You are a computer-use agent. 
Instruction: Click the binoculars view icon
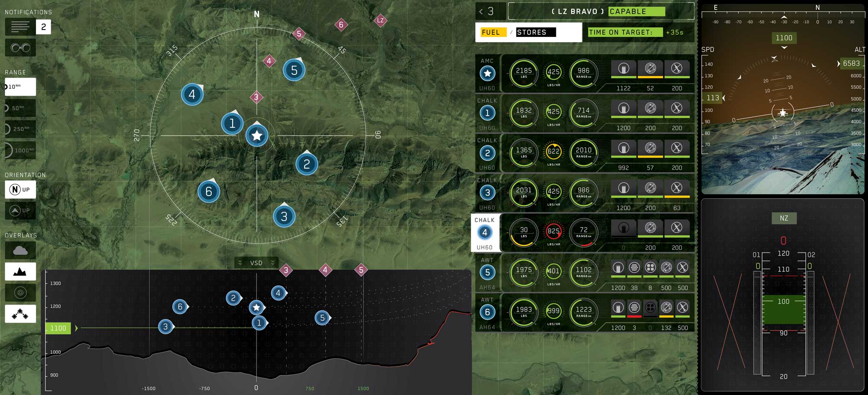click(x=20, y=48)
